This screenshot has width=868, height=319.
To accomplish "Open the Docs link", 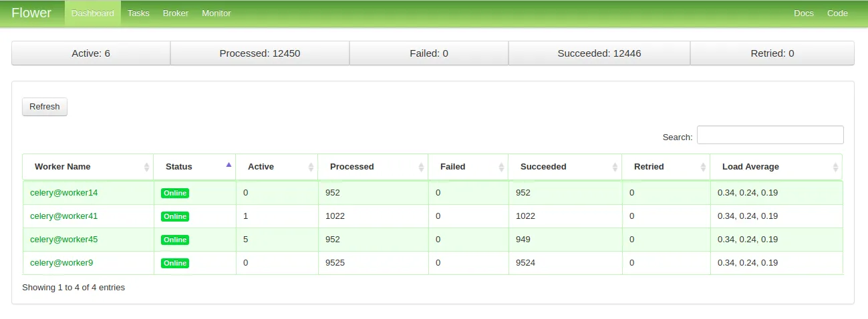I will click(804, 13).
